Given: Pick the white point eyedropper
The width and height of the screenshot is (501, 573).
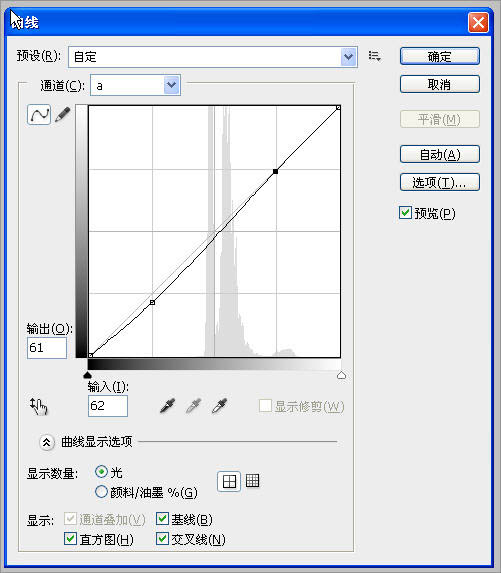Looking at the screenshot, I should pos(220,406).
